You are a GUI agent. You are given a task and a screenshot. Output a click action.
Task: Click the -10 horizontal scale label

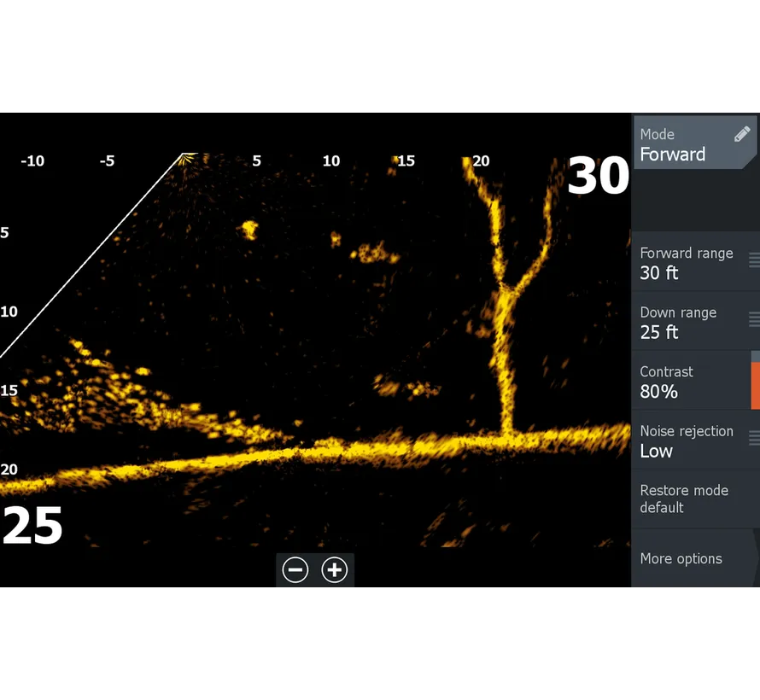(x=32, y=160)
